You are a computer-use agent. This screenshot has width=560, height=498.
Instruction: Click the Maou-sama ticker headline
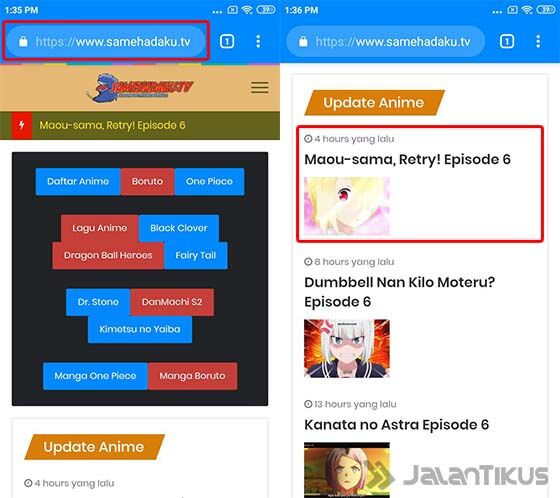click(x=112, y=125)
